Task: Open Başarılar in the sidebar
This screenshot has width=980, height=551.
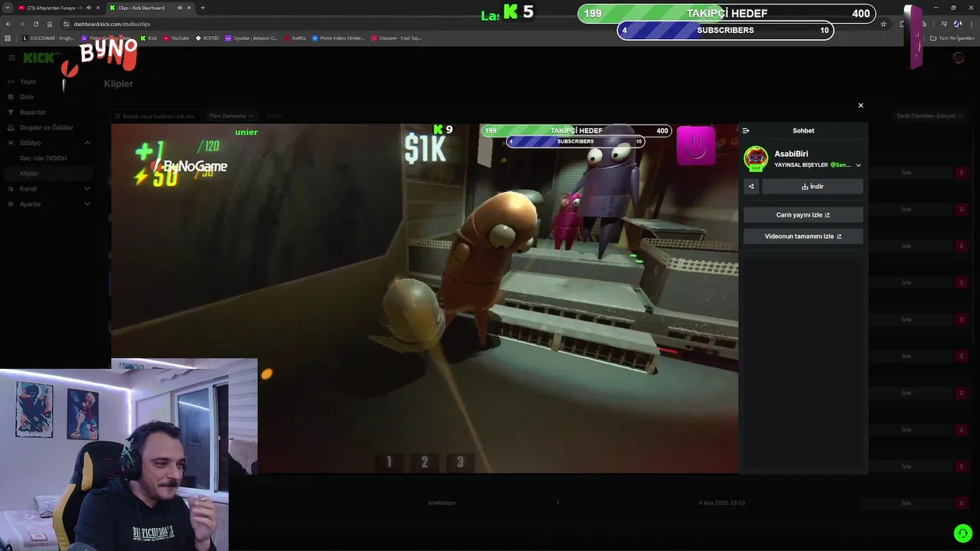Action: (33, 112)
